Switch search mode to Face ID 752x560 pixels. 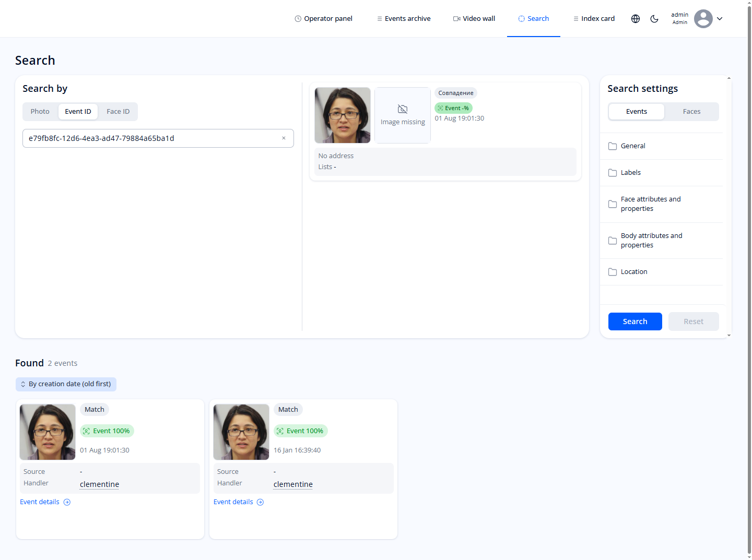click(118, 111)
